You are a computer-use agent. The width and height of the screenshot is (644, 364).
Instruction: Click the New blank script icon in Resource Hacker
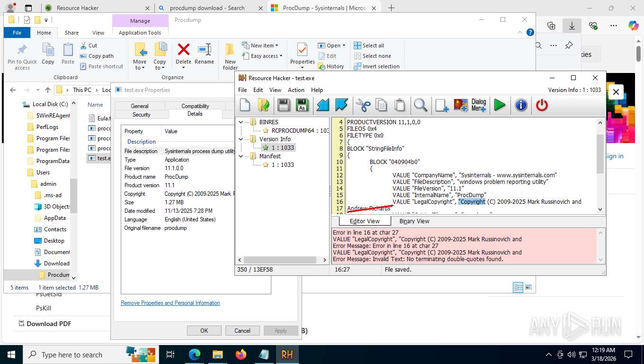pyautogui.click(x=245, y=105)
